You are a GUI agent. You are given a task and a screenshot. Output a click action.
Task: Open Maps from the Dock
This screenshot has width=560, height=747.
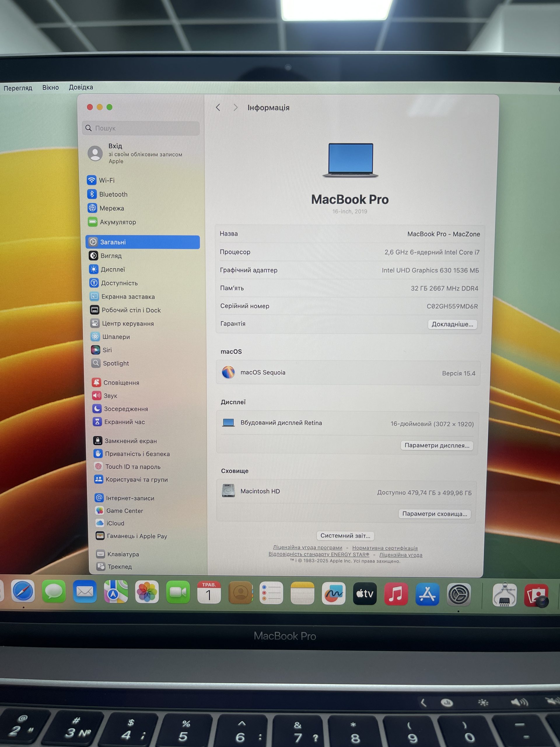point(116,592)
